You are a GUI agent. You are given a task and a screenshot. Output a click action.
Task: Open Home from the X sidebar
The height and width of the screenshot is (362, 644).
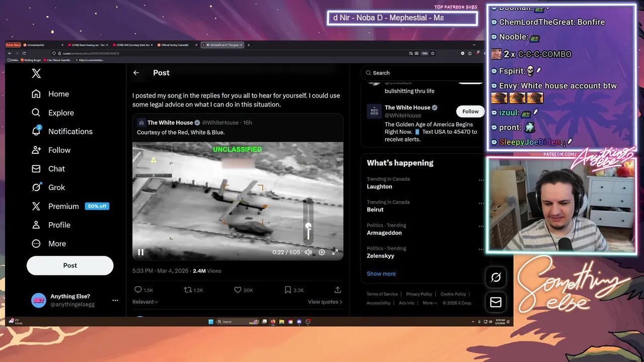(x=50, y=94)
